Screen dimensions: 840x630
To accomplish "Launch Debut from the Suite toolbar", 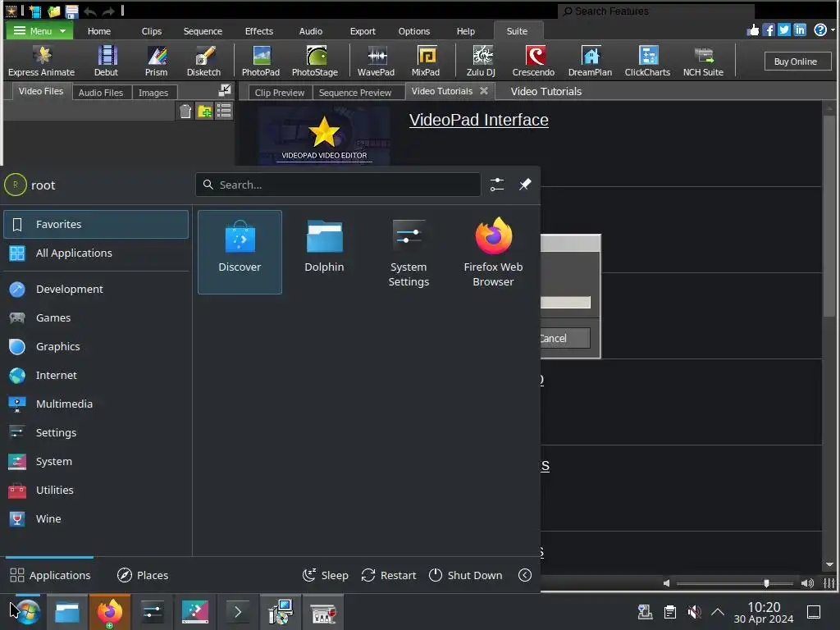I will (x=106, y=61).
